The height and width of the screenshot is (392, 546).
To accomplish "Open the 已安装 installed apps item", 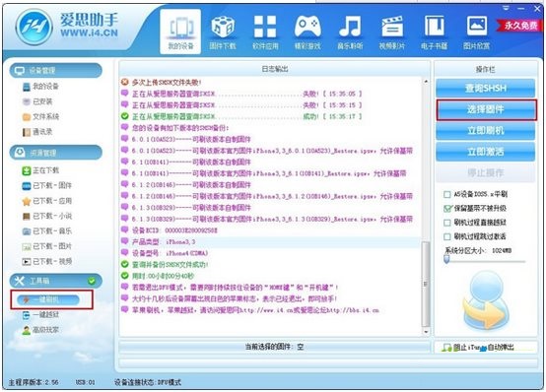I will (x=37, y=101).
